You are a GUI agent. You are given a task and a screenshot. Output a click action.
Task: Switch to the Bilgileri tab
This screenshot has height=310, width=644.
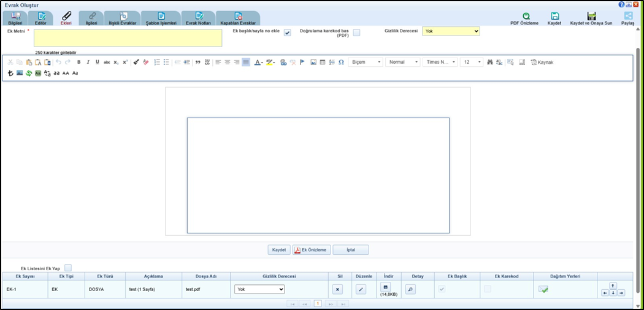click(x=15, y=19)
